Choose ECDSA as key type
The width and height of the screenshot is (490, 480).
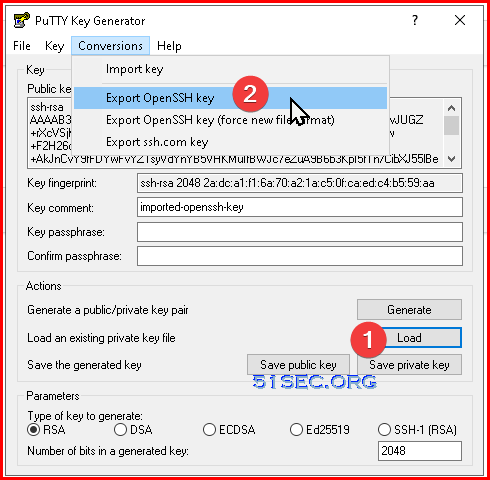(x=209, y=430)
